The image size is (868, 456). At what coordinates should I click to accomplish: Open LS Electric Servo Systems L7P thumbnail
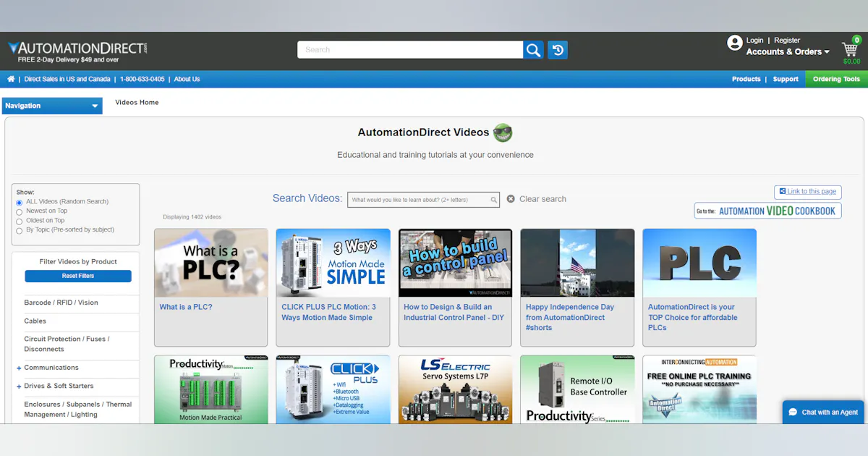pyautogui.click(x=456, y=389)
